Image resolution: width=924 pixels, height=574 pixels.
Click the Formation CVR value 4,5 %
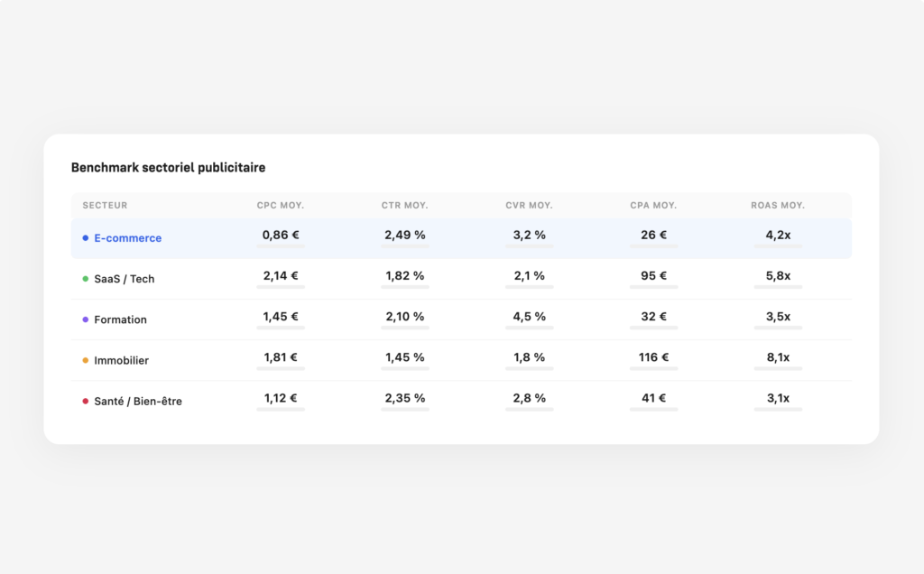click(529, 316)
